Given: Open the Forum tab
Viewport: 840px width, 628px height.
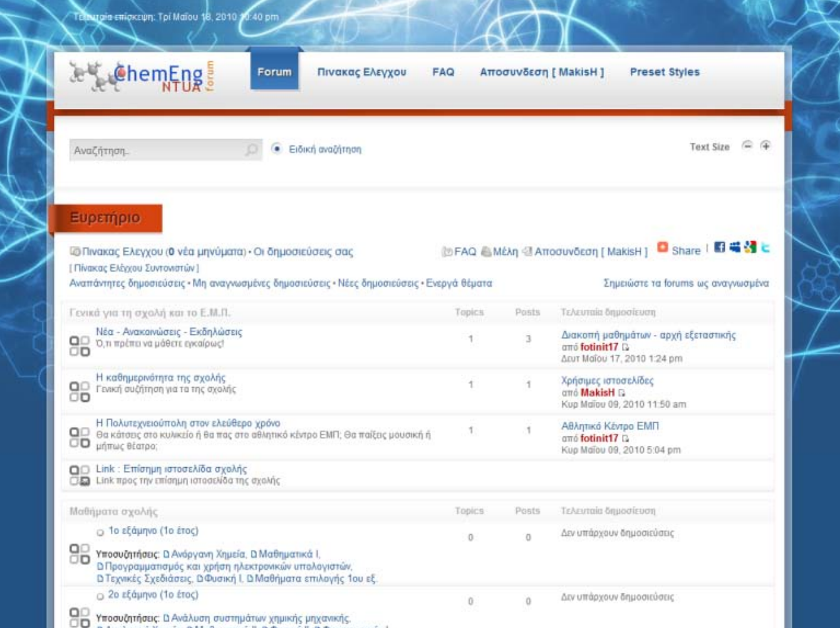Looking at the screenshot, I should click(274, 72).
